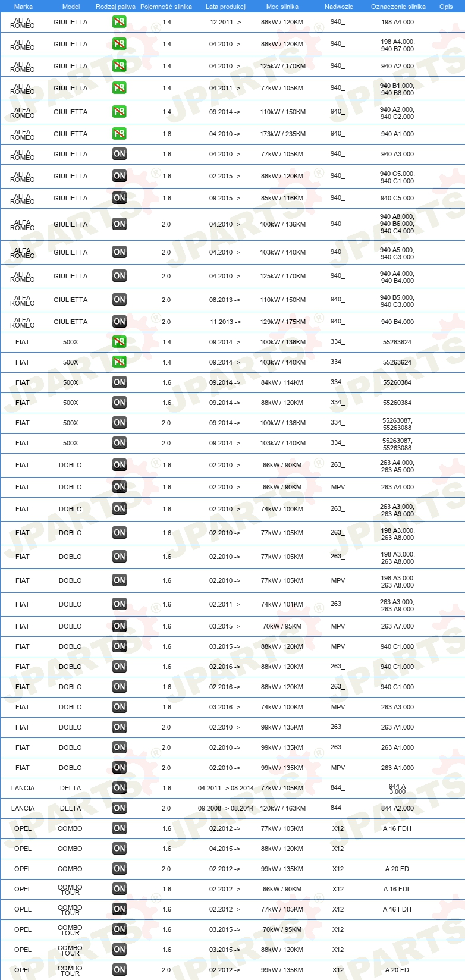
Task: Click the DELTA model cell in the 1.6 row
Action: tap(70, 788)
